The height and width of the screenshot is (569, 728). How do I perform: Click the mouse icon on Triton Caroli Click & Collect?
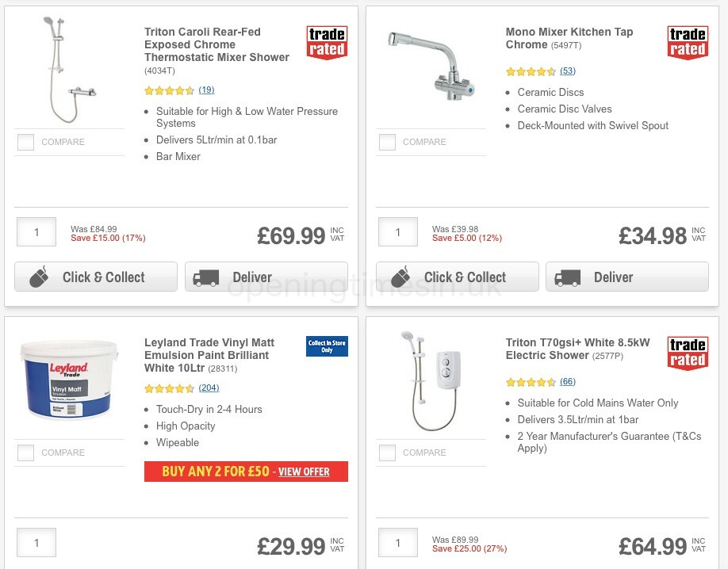click(x=39, y=277)
